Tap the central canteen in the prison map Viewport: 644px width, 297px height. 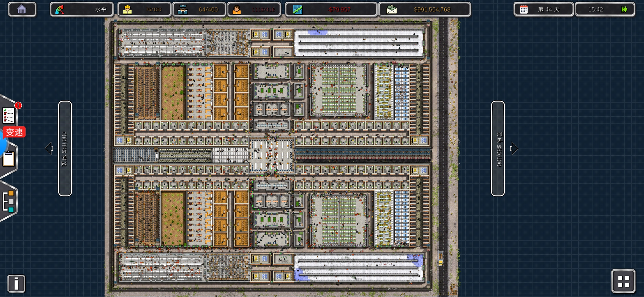(272, 156)
